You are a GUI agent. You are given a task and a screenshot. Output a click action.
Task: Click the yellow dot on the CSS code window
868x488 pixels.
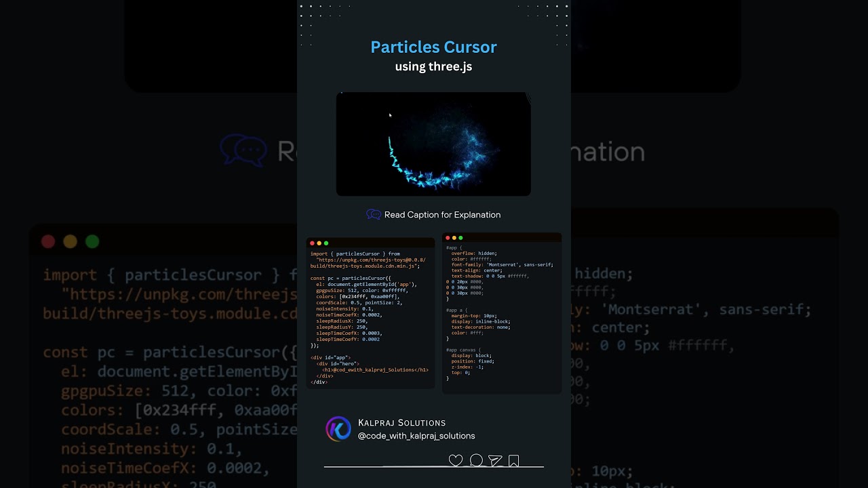[x=454, y=238]
